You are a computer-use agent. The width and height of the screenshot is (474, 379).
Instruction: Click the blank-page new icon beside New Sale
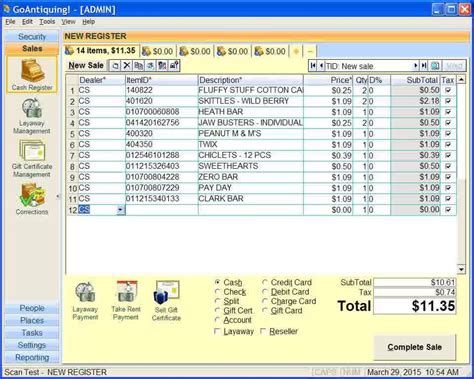[x=115, y=66]
